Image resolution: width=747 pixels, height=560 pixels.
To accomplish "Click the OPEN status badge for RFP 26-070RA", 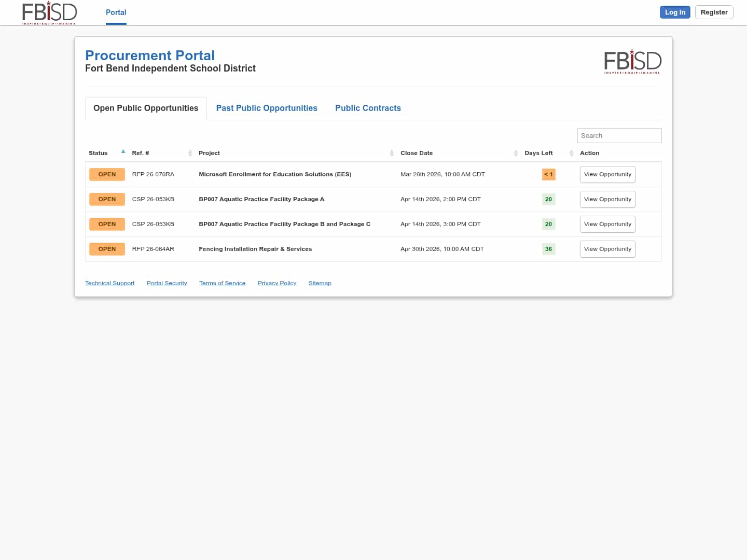I will pyautogui.click(x=107, y=175).
